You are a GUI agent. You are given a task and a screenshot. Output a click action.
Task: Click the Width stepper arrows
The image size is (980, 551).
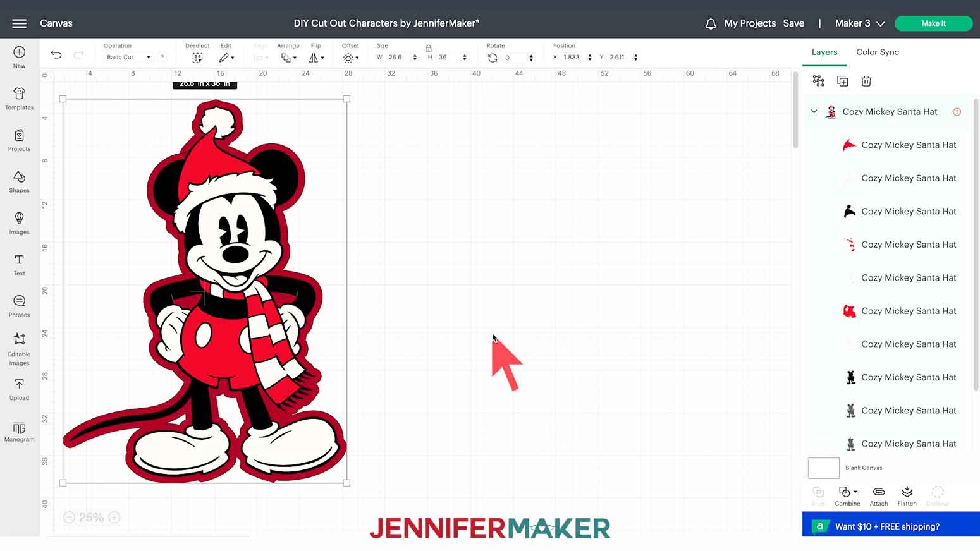[415, 57]
